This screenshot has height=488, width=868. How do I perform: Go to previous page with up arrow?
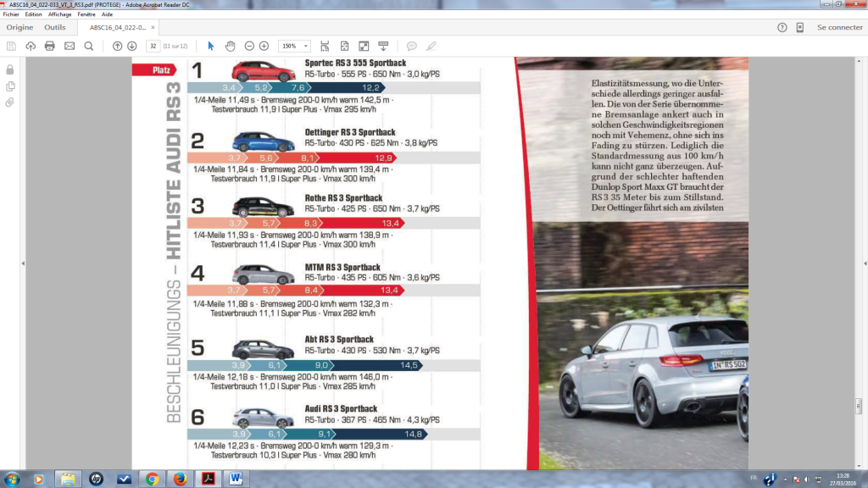pos(118,46)
